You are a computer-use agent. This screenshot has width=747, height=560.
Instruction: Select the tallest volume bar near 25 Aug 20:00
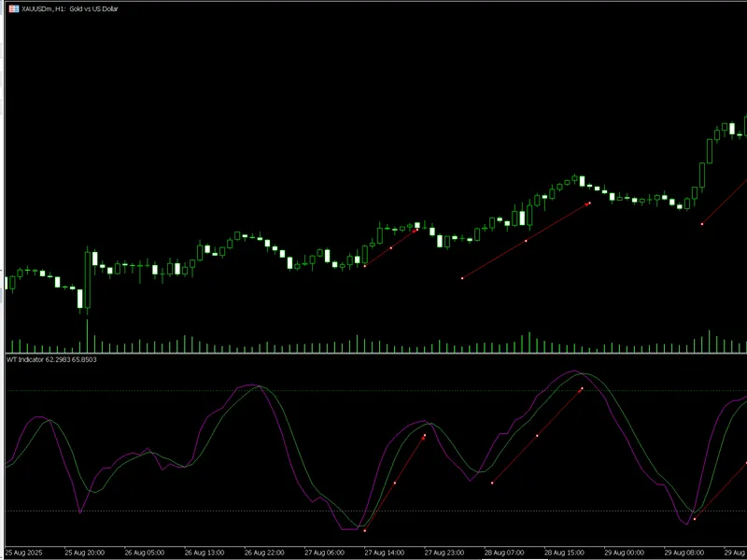[x=87, y=336]
